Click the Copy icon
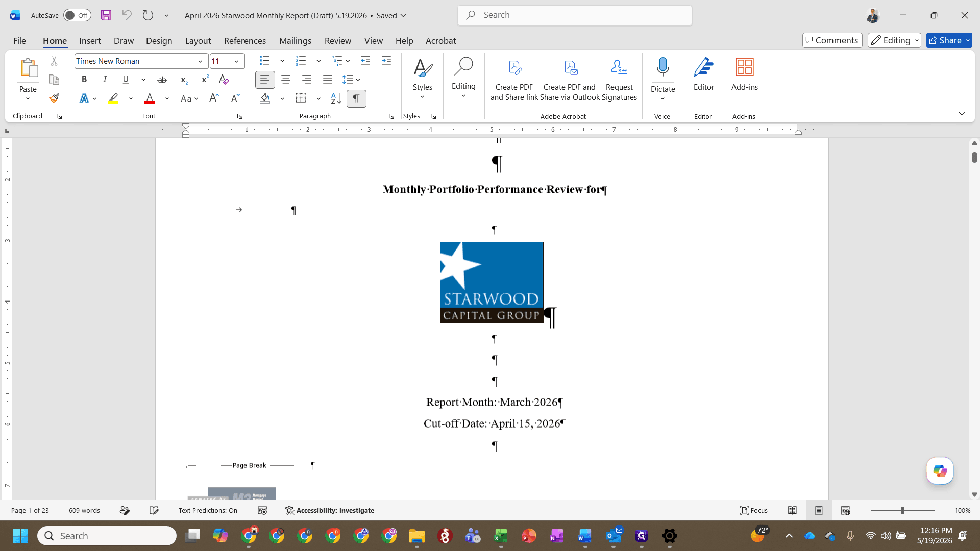Viewport: 980px width, 551px height. [x=54, y=80]
